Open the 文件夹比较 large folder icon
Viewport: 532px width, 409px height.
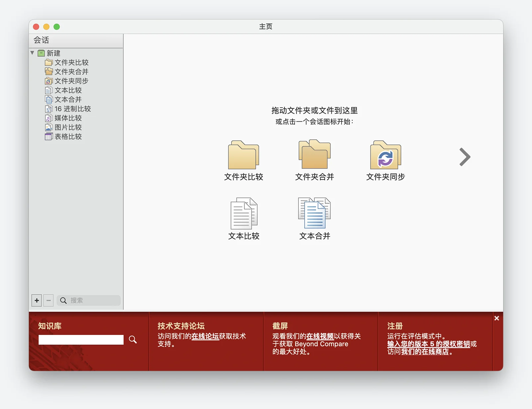[x=243, y=155]
